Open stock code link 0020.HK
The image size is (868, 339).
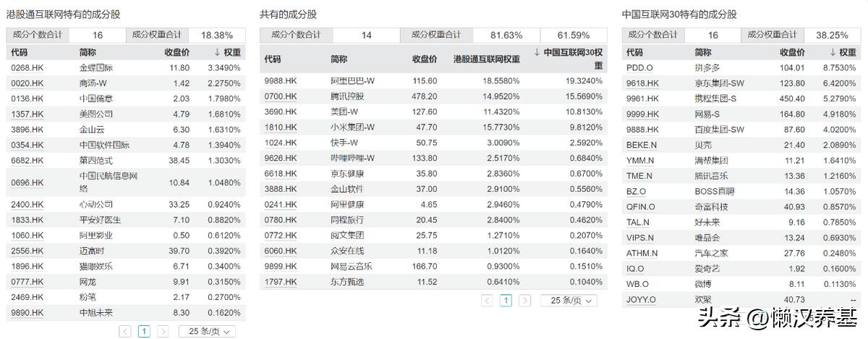pyautogui.click(x=27, y=83)
